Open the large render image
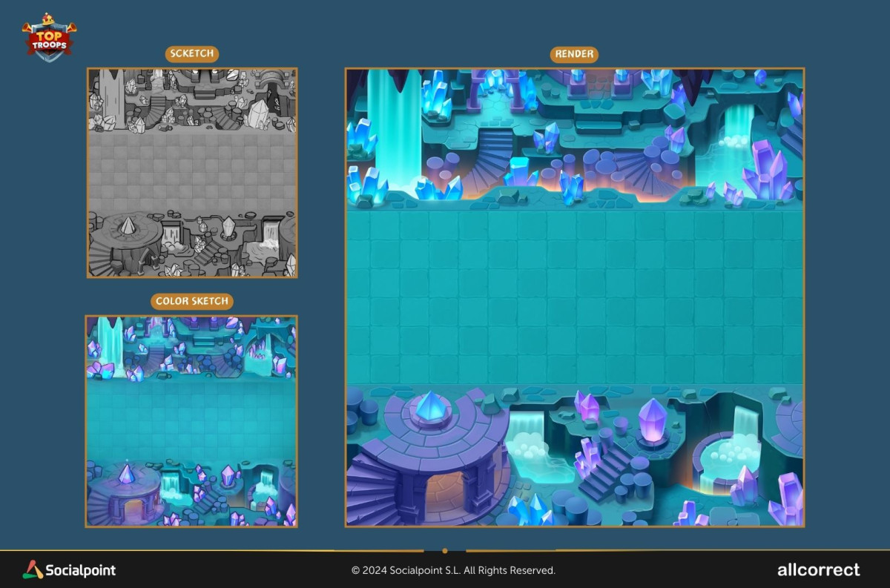Image resolution: width=890 pixels, height=588 pixels. coord(575,297)
